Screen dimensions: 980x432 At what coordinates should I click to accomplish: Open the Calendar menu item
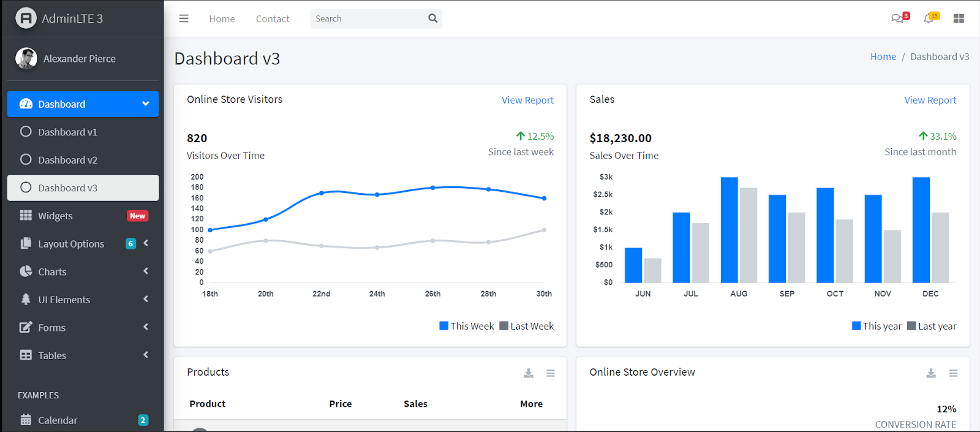click(x=83, y=420)
